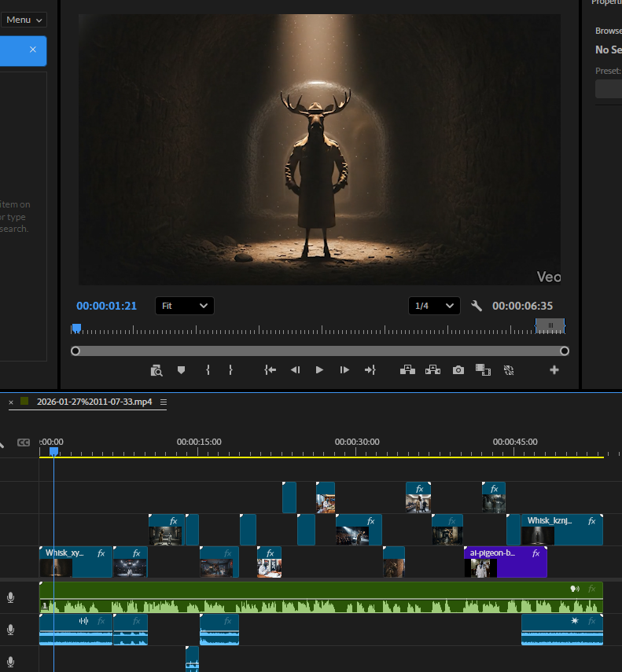Clear the blue search field with X
This screenshot has width=622, height=672.
pyautogui.click(x=32, y=50)
